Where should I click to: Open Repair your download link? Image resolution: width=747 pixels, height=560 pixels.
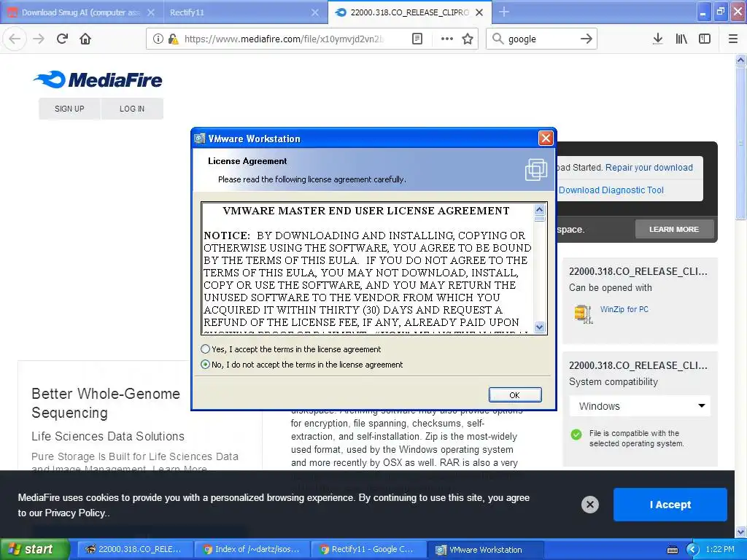pyautogui.click(x=649, y=168)
